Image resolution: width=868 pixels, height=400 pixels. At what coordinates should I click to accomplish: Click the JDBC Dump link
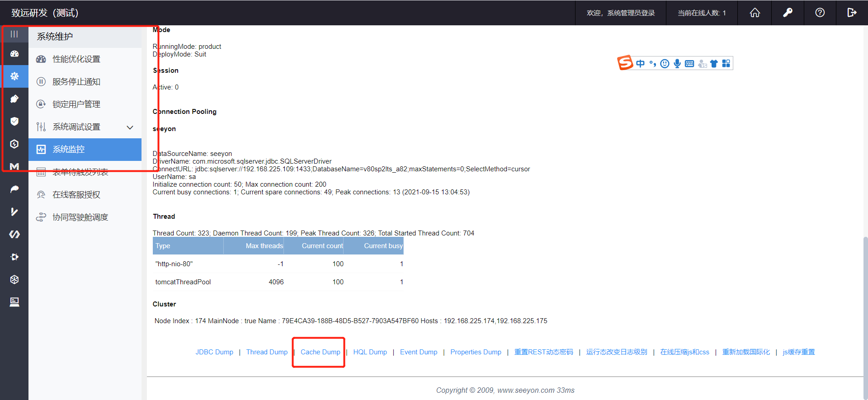(x=214, y=352)
